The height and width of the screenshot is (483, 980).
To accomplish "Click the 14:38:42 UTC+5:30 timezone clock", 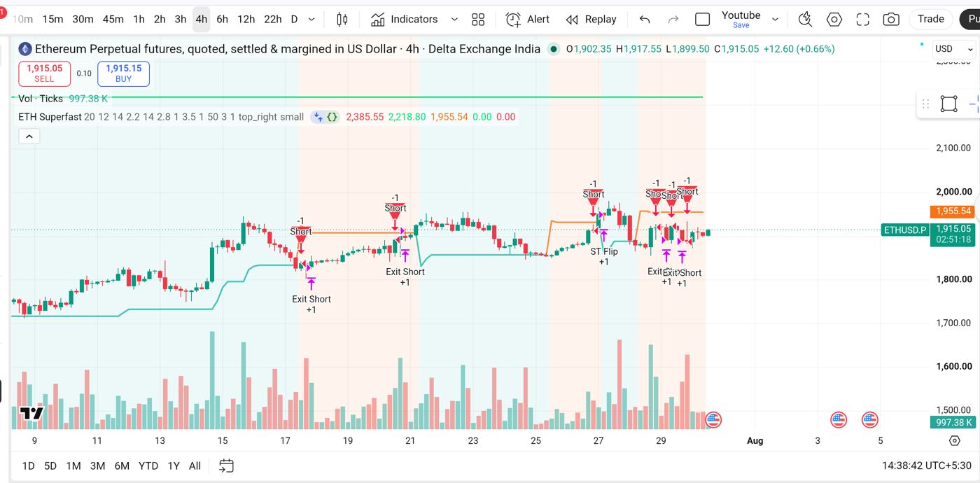I will (x=927, y=466).
